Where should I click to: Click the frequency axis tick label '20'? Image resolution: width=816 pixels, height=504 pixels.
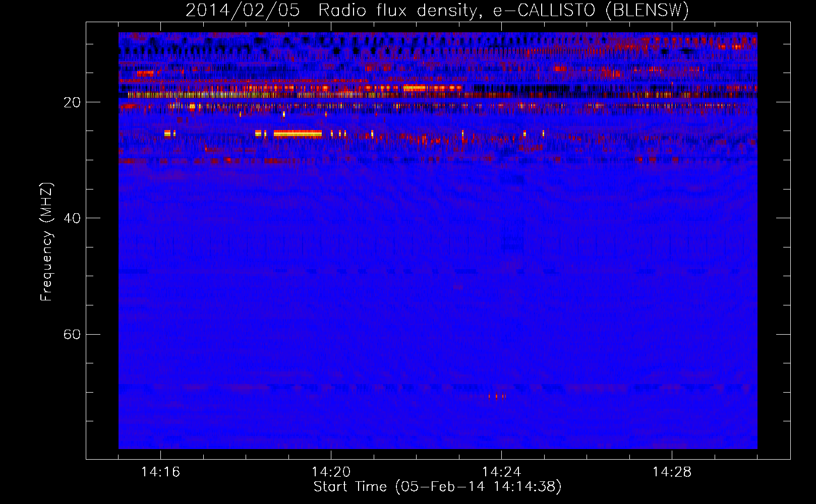point(72,103)
